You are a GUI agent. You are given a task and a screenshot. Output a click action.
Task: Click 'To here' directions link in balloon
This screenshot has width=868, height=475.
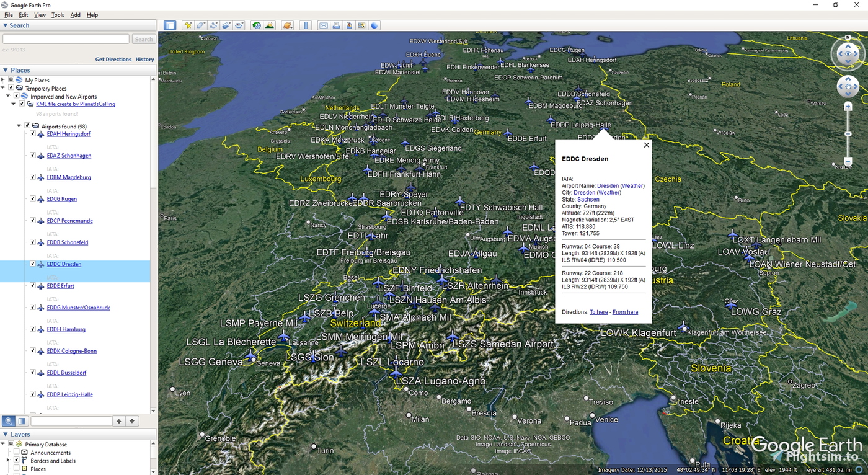click(599, 312)
